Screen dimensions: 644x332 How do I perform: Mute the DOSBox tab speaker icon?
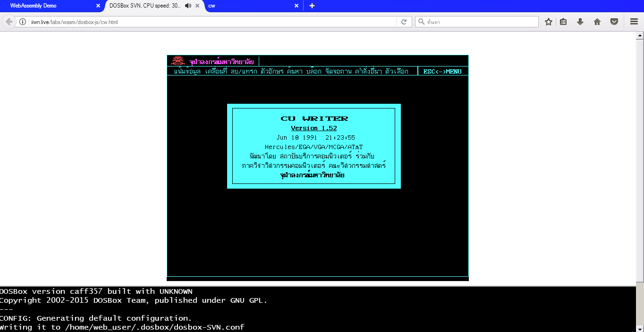188,6
